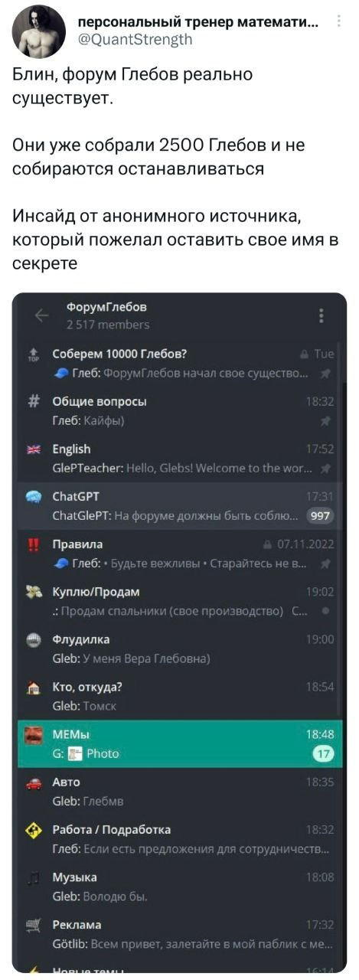Open the Музыка topic
Viewport: 359px width, 980px height.
pyautogui.click(x=180, y=886)
